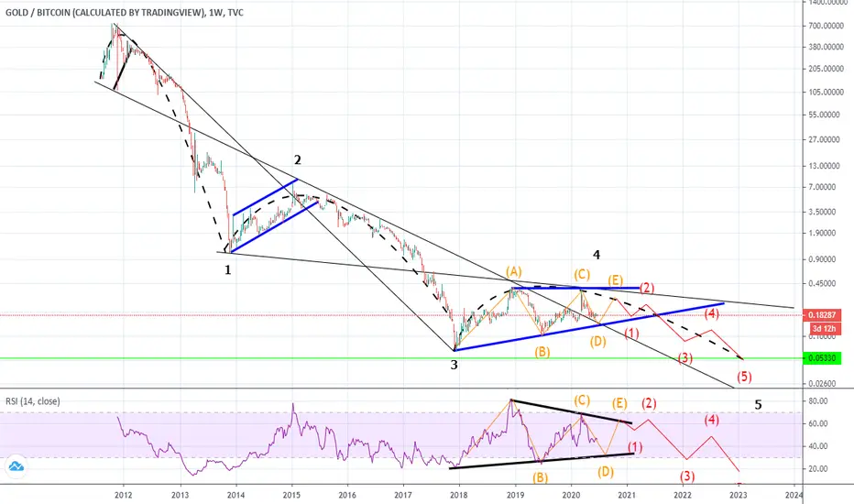854x504 pixels.
Task: Select the black wave label 3
Action: tap(454, 365)
